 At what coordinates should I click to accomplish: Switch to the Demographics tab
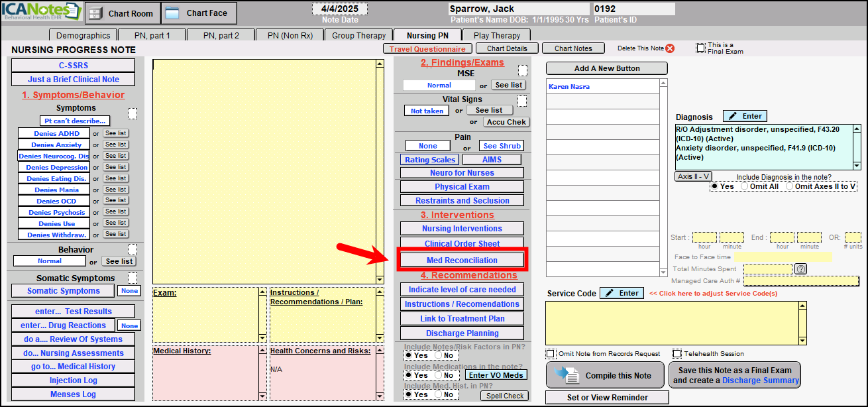point(83,35)
